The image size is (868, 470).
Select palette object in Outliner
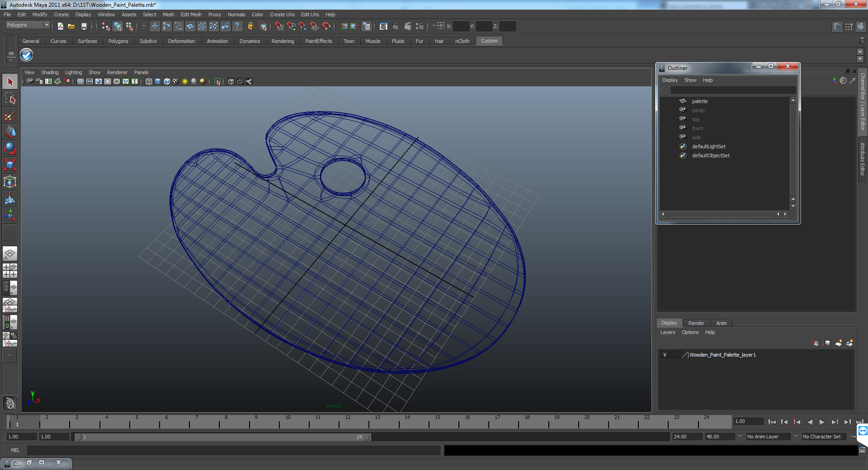tap(699, 101)
